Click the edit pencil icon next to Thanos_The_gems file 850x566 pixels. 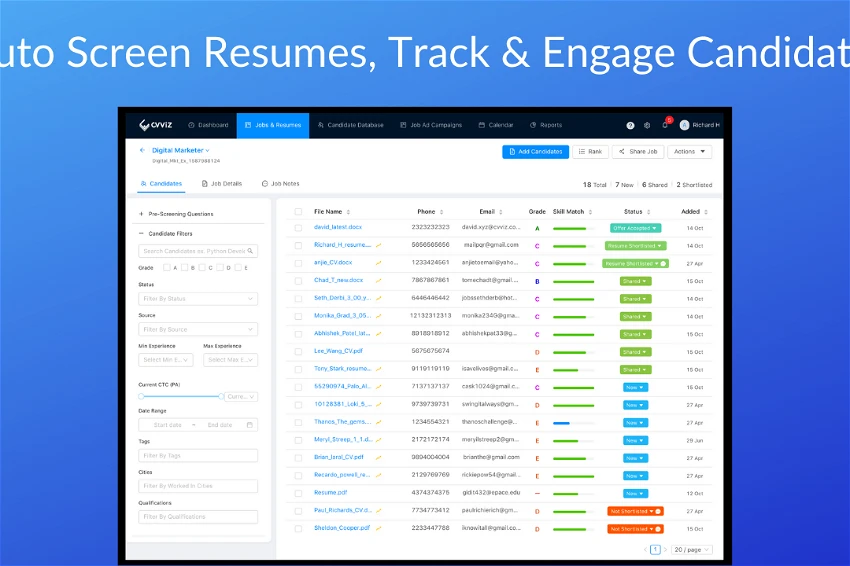point(378,422)
